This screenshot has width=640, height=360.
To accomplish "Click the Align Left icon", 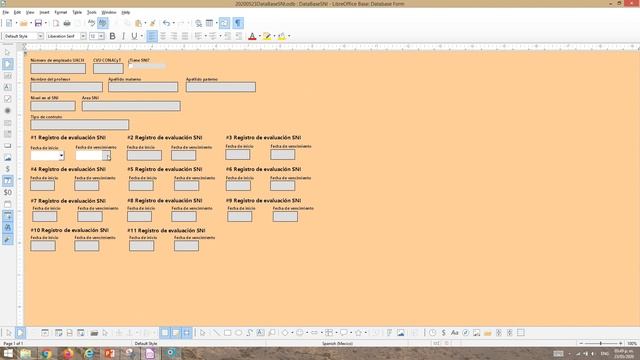I will coord(151,36).
